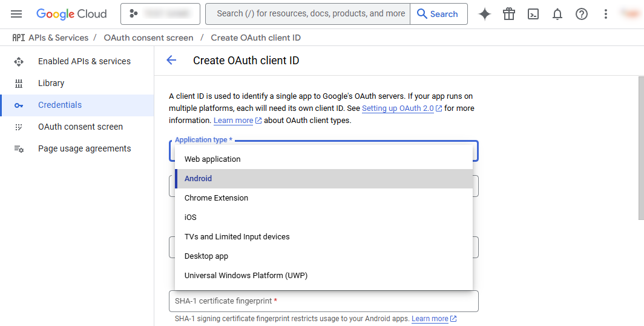Viewport: 644px width, 326px height.
Task: Click the Search button
Action: click(439, 14)
